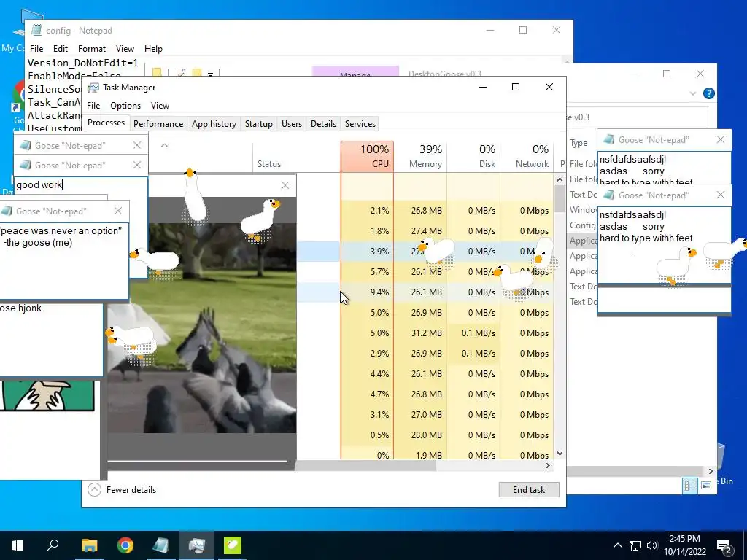The image size is (747, 560).
Task: Open the network status tray icon
Action: click(x=635, y=545)
